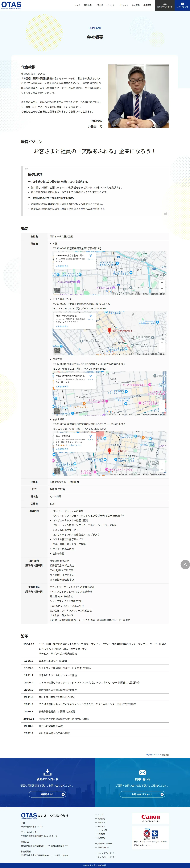Zoom out on the 関西支店 map
The width and height of the screenshot is (190, 868).
pyautogui.click(x=162, y=409)
